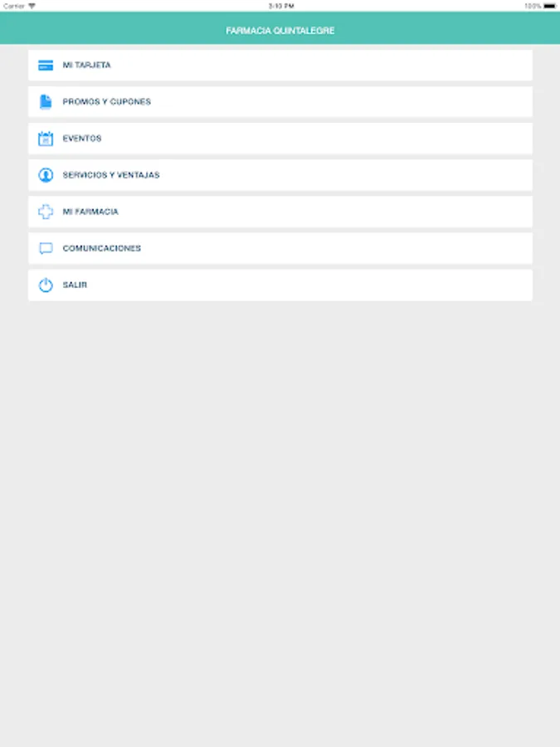
Task: Tap the pharmacy cross icon
Action: point(46,212)
